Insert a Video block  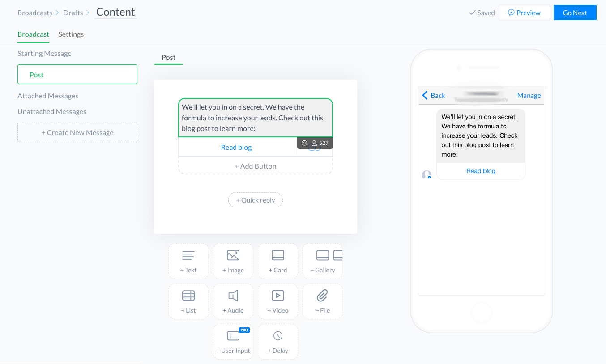click(x=278, y=301)
